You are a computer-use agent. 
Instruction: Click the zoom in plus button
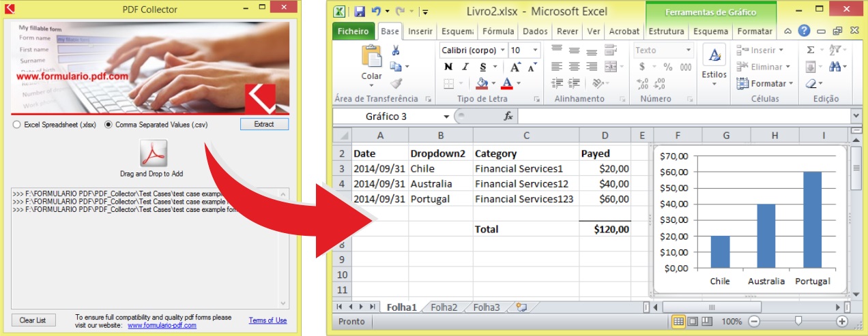[842, 321]
